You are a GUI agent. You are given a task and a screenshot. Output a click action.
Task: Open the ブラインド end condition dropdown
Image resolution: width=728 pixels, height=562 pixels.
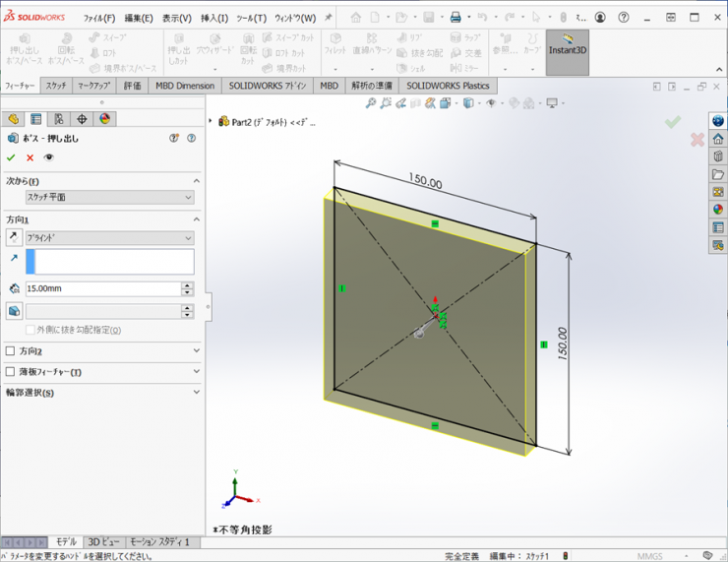108,237
